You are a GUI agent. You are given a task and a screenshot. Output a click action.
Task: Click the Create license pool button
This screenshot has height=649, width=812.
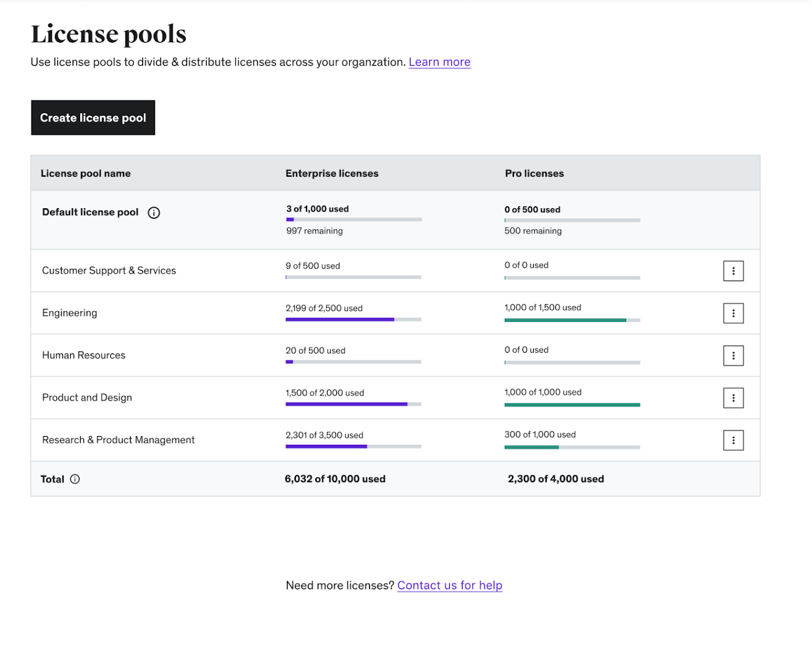pyautogui.click(x=93, y=118)
